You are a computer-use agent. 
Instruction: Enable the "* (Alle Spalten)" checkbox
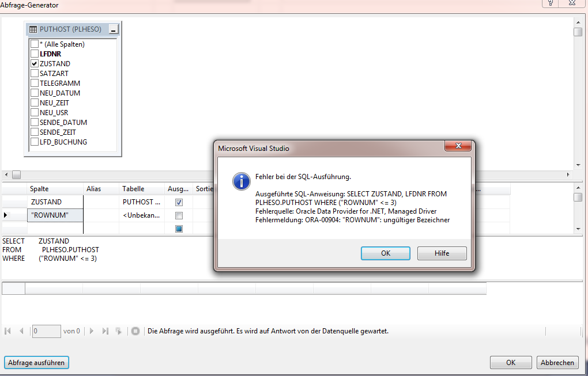pyautogui.click(x=35, y=44)
